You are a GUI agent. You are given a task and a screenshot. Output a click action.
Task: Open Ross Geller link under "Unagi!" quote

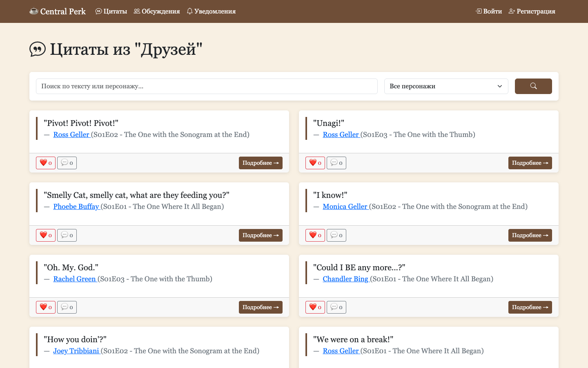tap(341, 135)
